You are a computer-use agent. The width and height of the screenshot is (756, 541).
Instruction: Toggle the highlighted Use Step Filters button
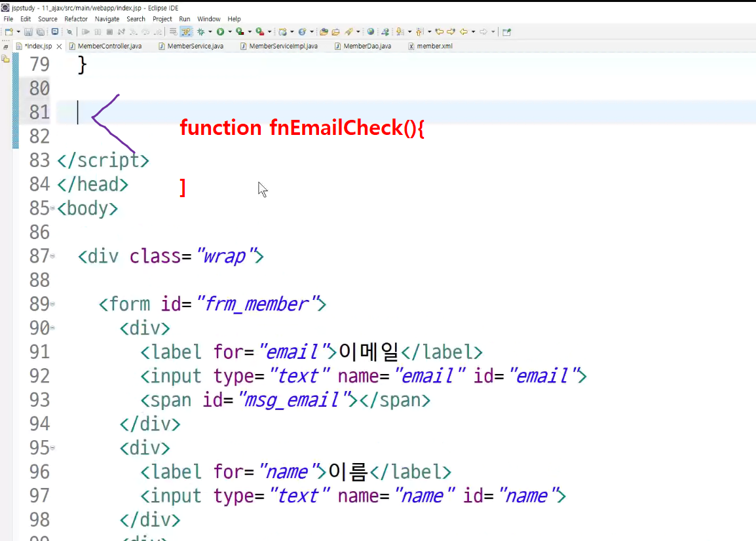[185, 32]
